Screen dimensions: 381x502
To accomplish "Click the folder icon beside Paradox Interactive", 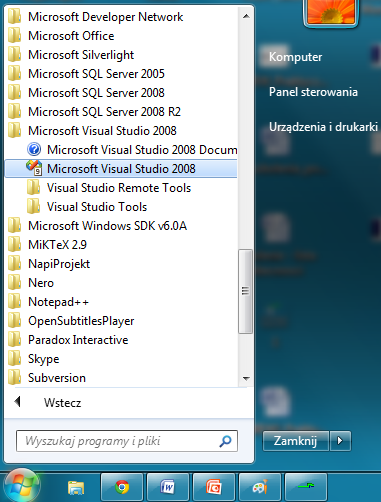I will (15, 339).
